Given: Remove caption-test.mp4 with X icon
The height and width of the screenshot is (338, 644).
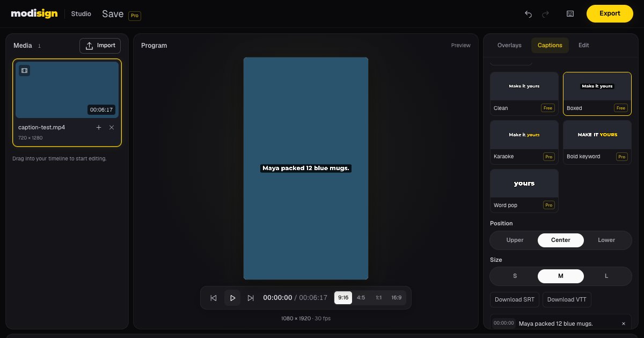Looking at the screenshot, I should (x=112, y=127).
